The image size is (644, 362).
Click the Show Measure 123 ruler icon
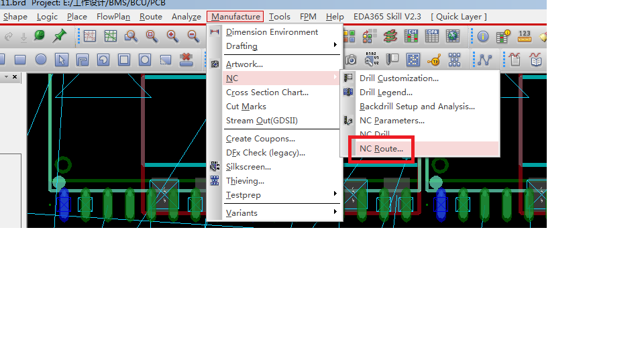click(x=525, y=36)
